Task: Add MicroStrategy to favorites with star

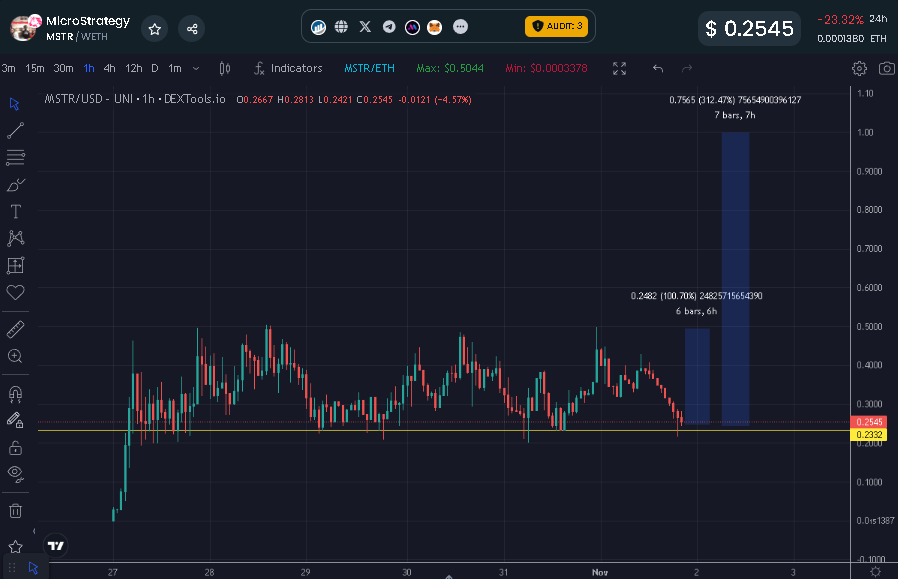Action: (155, 29)
